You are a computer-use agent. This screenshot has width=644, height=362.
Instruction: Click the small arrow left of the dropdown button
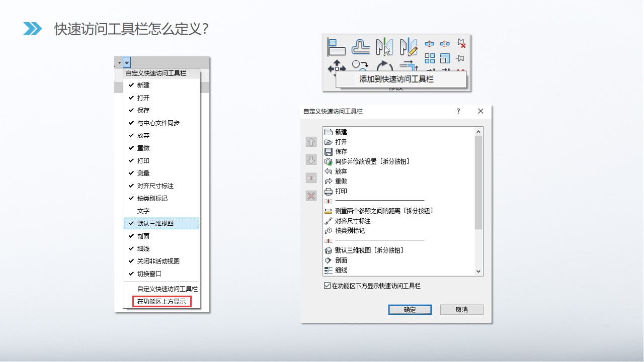[x=119, y=63]
